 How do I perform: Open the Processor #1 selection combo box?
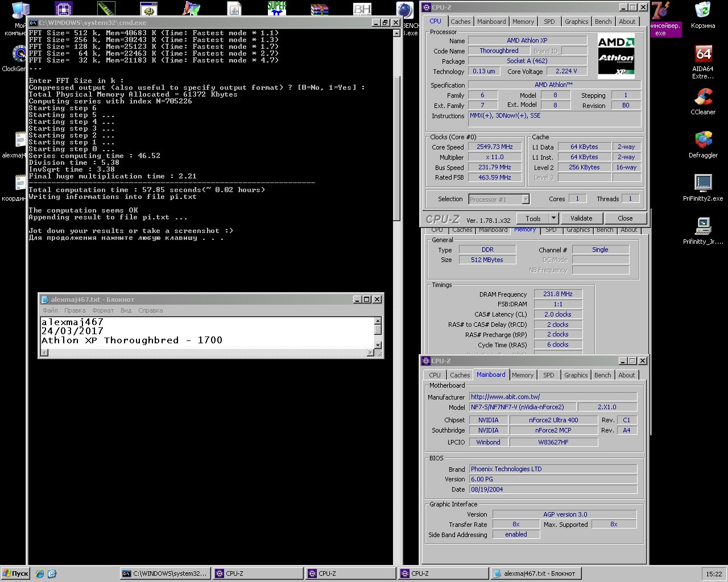click(x=499, y=199)
